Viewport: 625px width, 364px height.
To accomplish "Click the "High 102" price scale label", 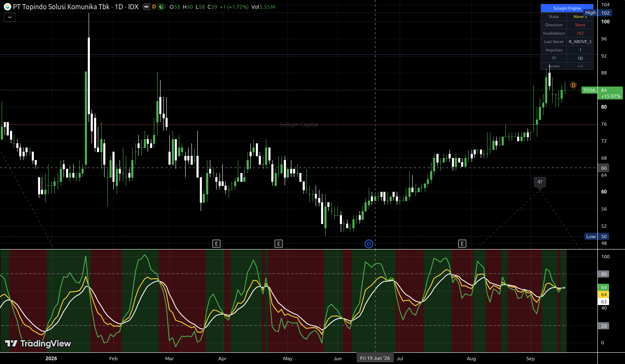I will click(x=597, y=13).
